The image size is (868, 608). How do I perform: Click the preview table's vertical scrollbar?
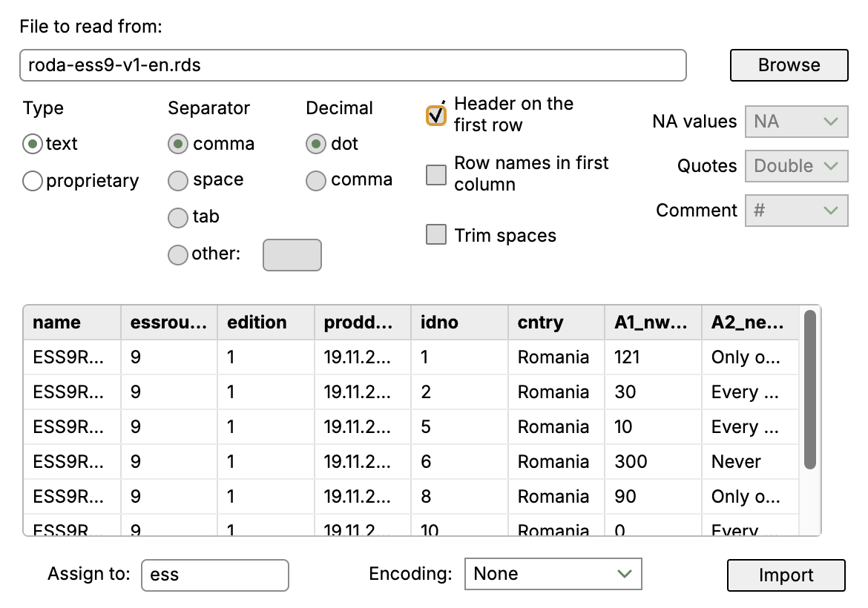coord(810,389)
